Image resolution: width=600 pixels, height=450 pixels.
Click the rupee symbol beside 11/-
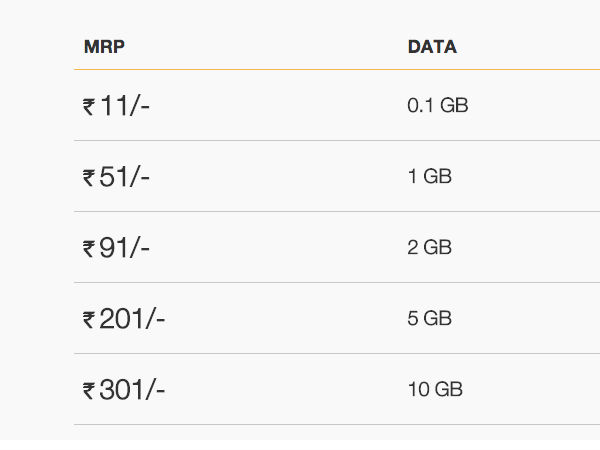tap(89, 107)
